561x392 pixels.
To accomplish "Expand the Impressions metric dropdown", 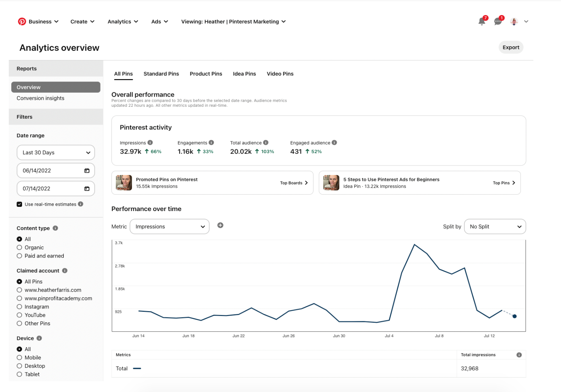I will tap(169, 226).
